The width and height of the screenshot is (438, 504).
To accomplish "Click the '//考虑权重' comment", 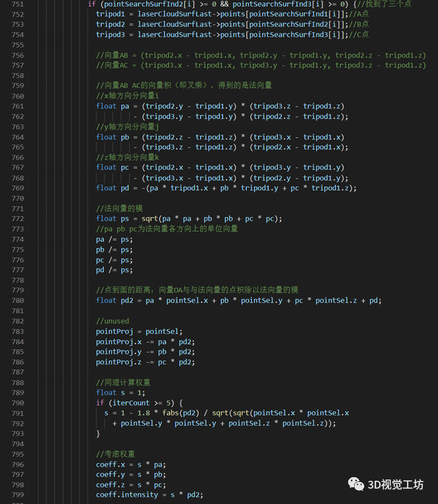I will (x=115, y=454).
